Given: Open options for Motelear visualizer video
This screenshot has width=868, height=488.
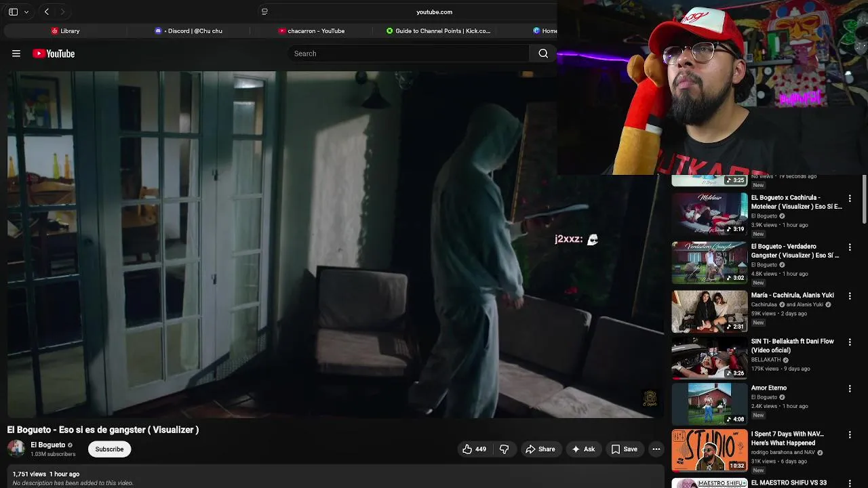Looking at the screenshot, I should click(x=850, y=199).
